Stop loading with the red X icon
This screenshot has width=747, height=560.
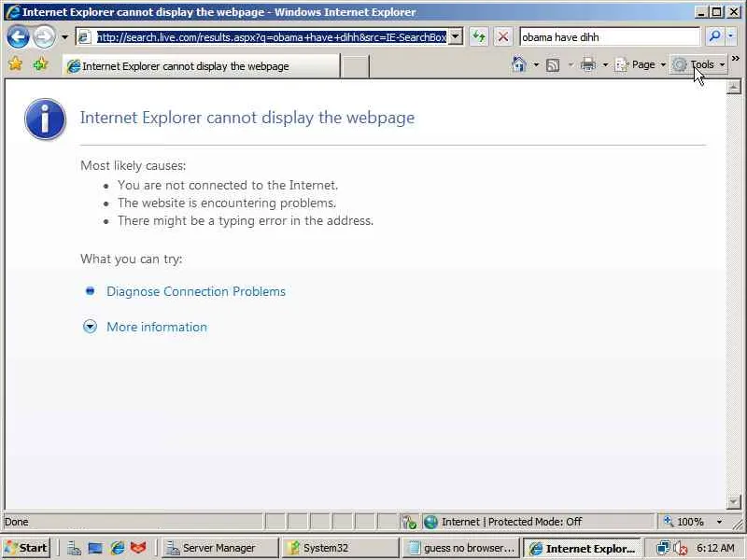[503, 36]
